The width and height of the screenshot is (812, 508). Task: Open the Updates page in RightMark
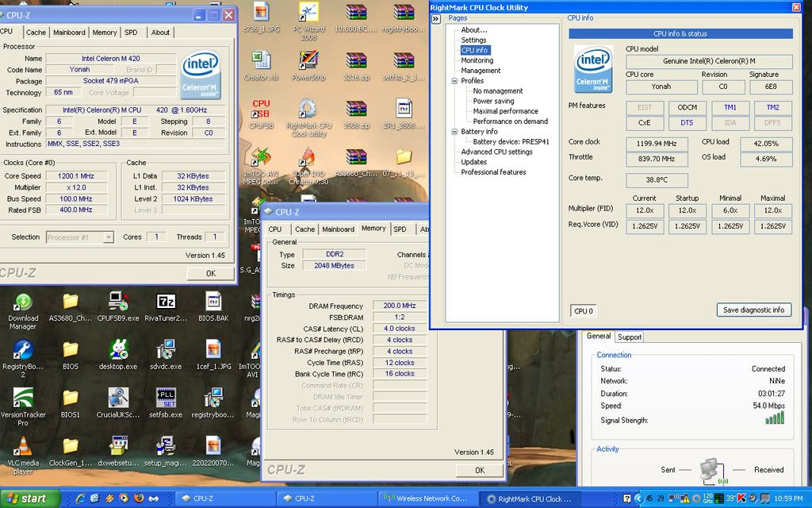coord(474,162)
